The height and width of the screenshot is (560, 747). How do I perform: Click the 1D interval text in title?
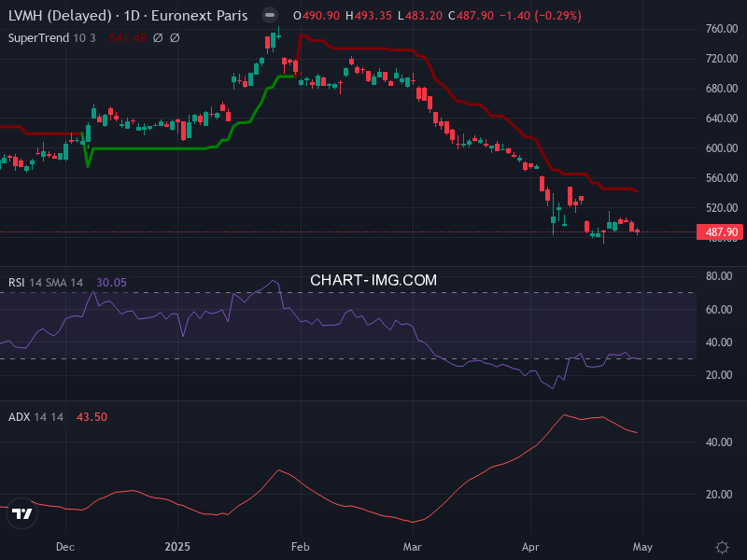[132, 16]
